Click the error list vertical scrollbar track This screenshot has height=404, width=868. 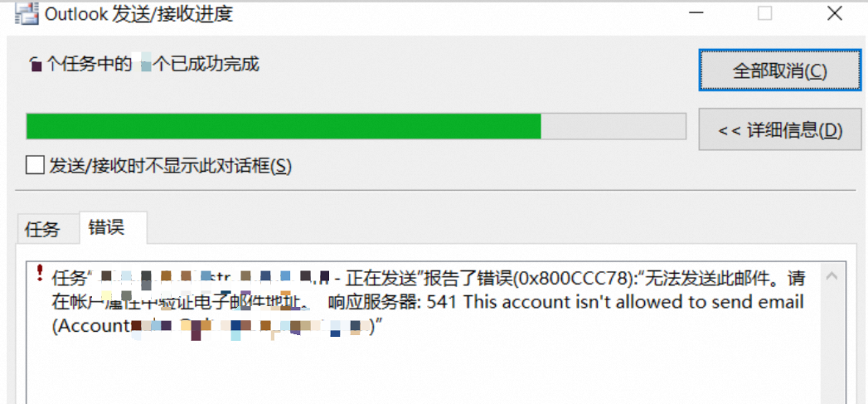834,345
